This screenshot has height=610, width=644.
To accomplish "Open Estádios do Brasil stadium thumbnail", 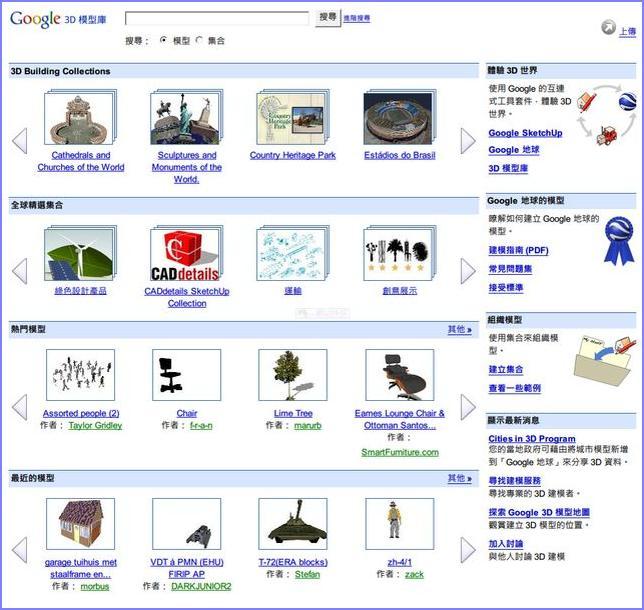I will pyautogui.click(x=400, y=117).
